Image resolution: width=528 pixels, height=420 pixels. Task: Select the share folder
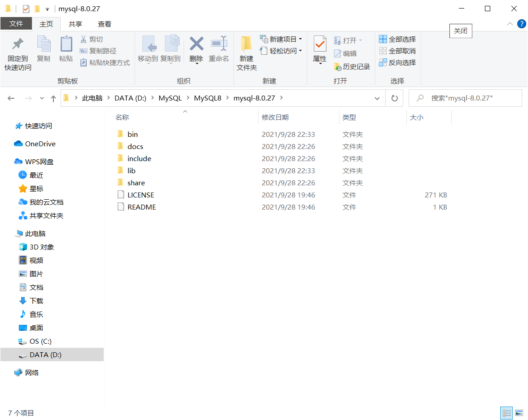(136, 183)
